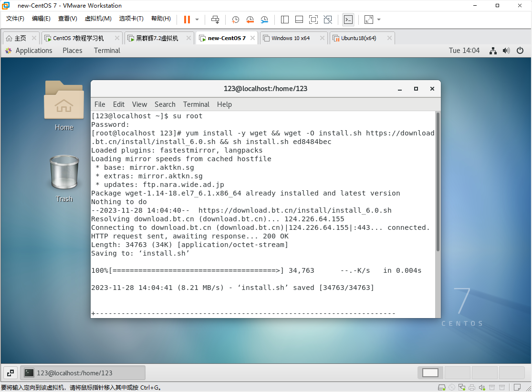Image resolution: width=532 pixels, height=392 pixels.
Task: Switch to the 黑群辉7.2虚拟机 tab
Action: [157, 38]
